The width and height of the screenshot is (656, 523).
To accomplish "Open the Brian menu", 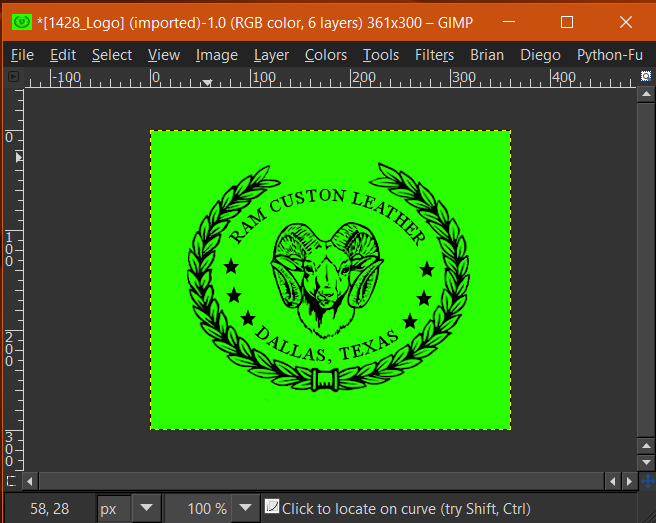I will coord(487,55).
